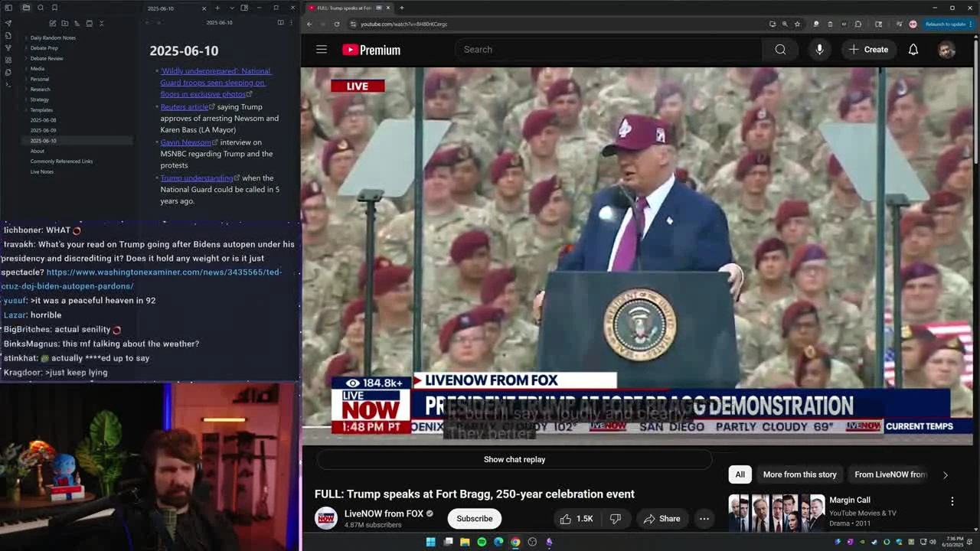
Task: Dislike the video thumbs down
Action: click(616, 518)
